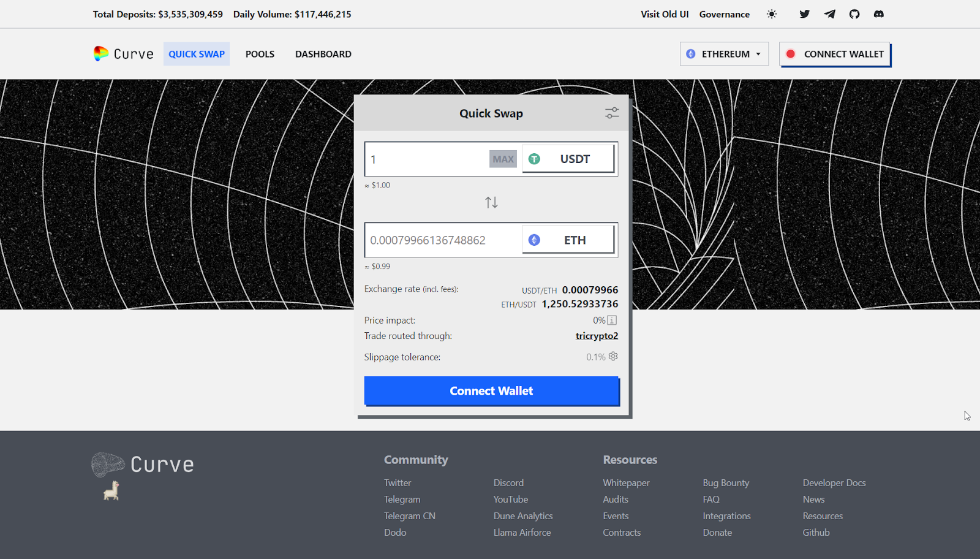Open the Integrations footer link
The image size is (980, 559).
point(726,516)
